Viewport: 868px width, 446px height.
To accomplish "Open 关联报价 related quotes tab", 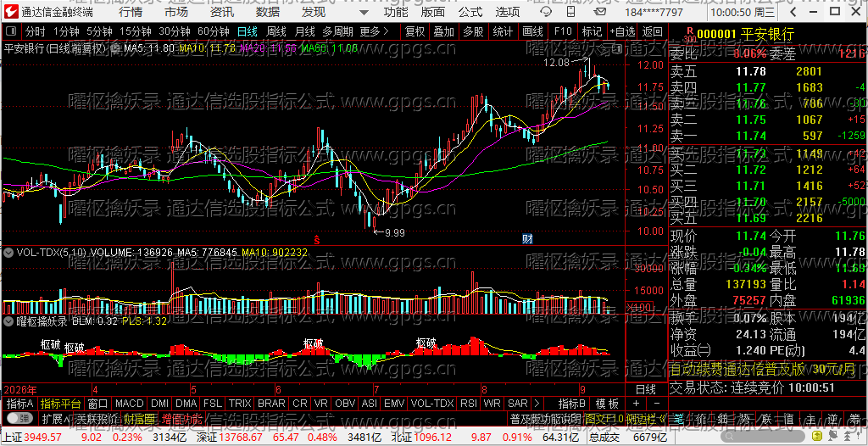I will (x=97, y=418).
